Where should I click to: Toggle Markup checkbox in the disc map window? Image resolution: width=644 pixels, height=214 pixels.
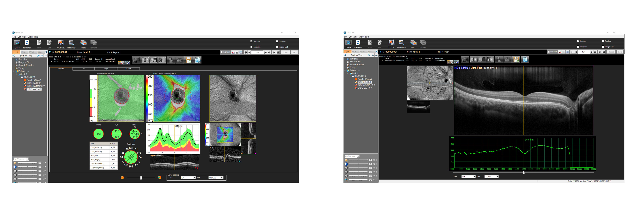coord(251,41)
